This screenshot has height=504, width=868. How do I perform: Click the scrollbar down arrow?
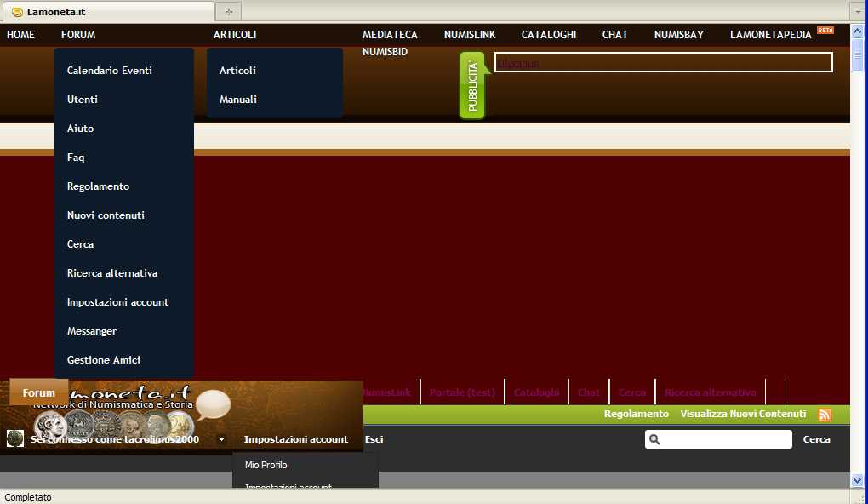pos(858,480)
